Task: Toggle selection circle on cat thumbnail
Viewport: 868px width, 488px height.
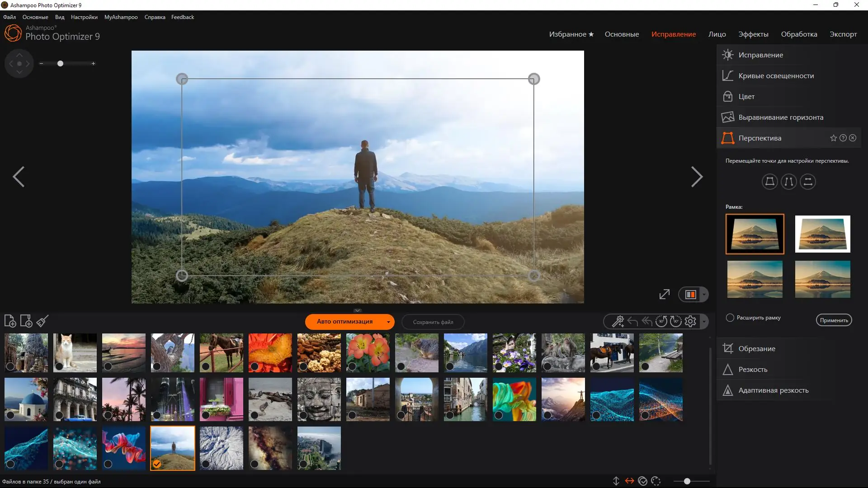Action: pos(59,366)
